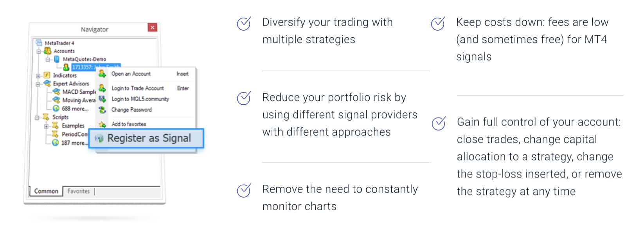Select the MACD Sample expert advisor
The height and width of the screenshot is (232, 644).
[x=79, y=92]
